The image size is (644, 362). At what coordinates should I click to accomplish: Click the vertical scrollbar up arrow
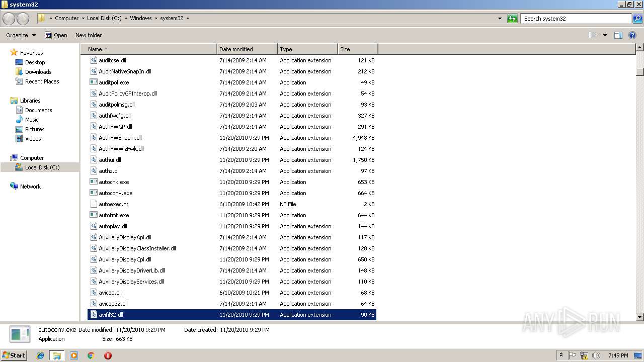[x=640, y=48]
